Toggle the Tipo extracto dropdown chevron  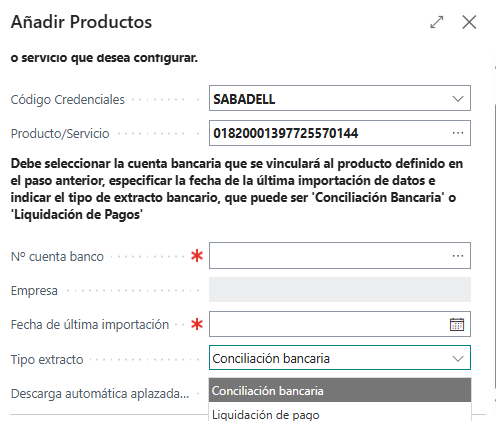(458, 358)
